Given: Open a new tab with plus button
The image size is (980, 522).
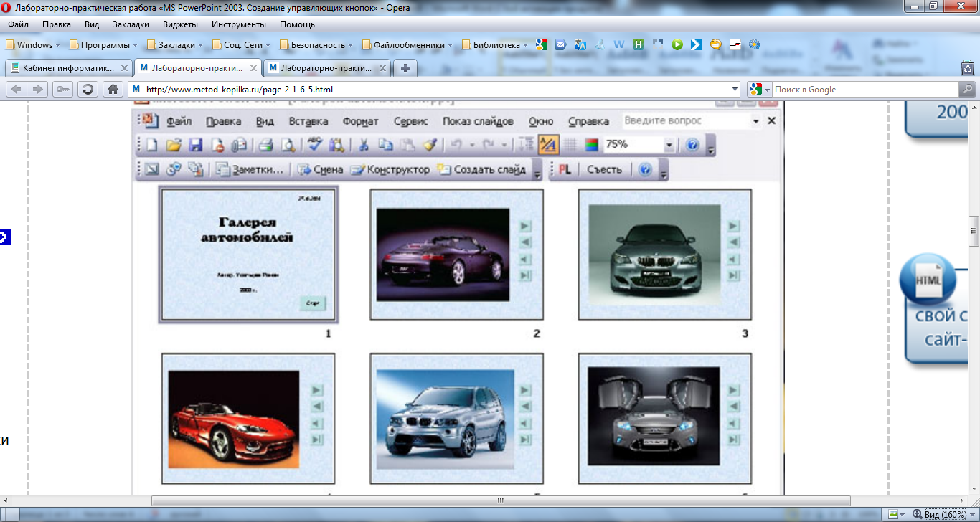Looking at the screenshot, I should [405, 68].
